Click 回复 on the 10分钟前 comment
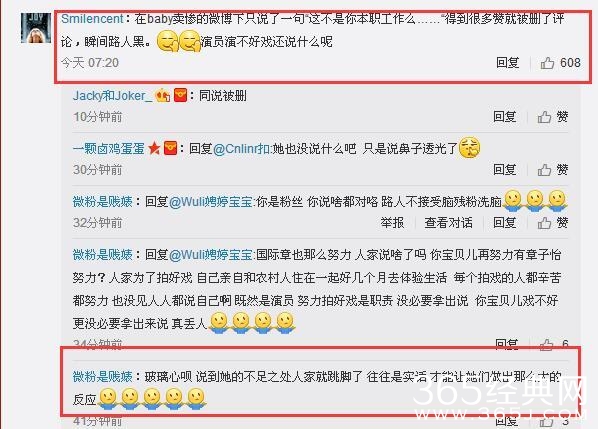 505,117
